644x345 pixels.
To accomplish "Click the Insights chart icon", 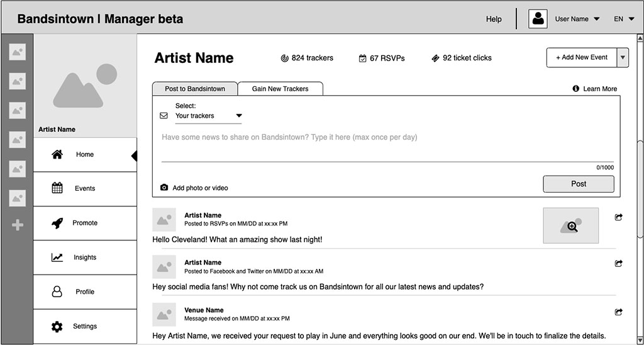I will pos(57,257).
